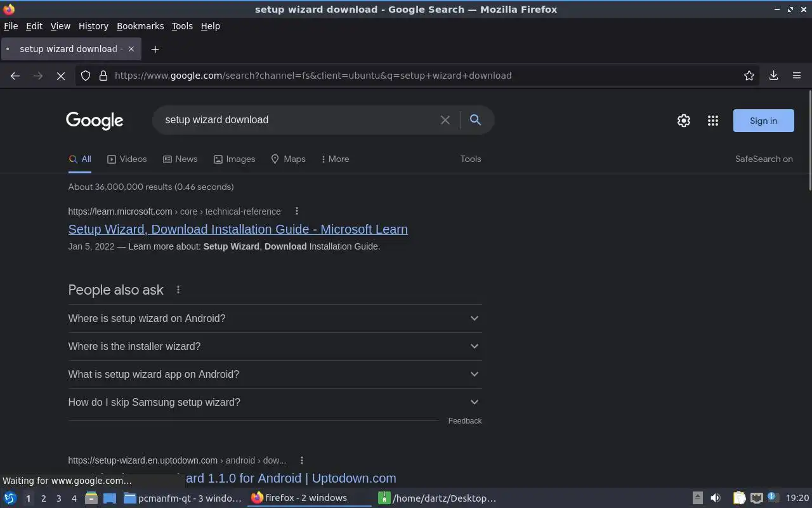812x508 pixels.
Task: Open options for Microsoft Learn result
Action: [297, 211]
